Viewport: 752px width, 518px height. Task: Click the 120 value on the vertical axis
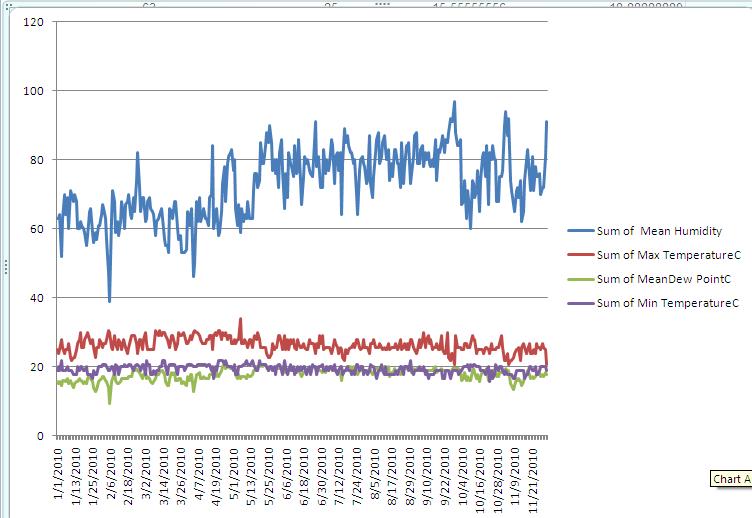pos(33,22)
